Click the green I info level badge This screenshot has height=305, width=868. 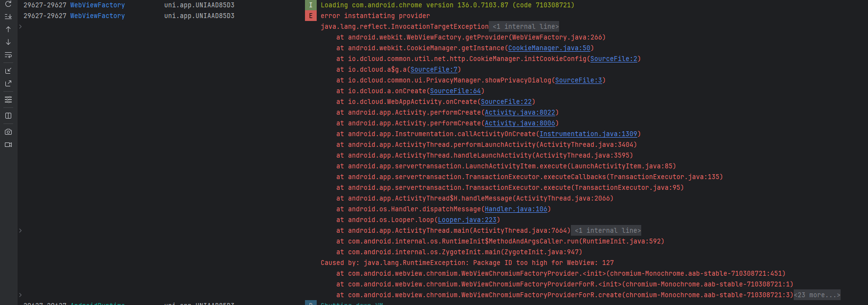pyautogui.click(x=311, y=5)
